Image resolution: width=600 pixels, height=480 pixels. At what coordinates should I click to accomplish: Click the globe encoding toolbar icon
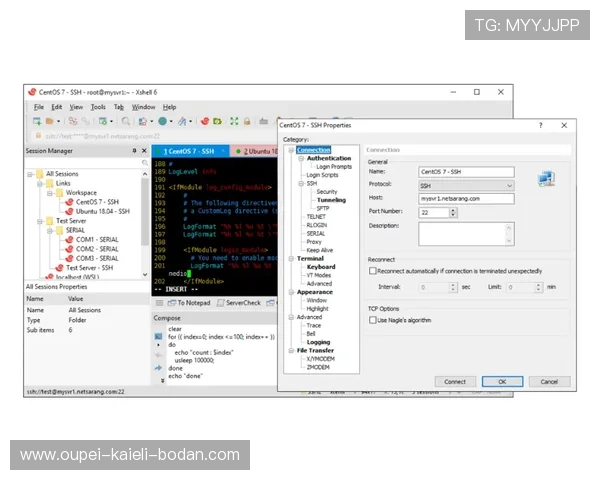pos(163,121)
